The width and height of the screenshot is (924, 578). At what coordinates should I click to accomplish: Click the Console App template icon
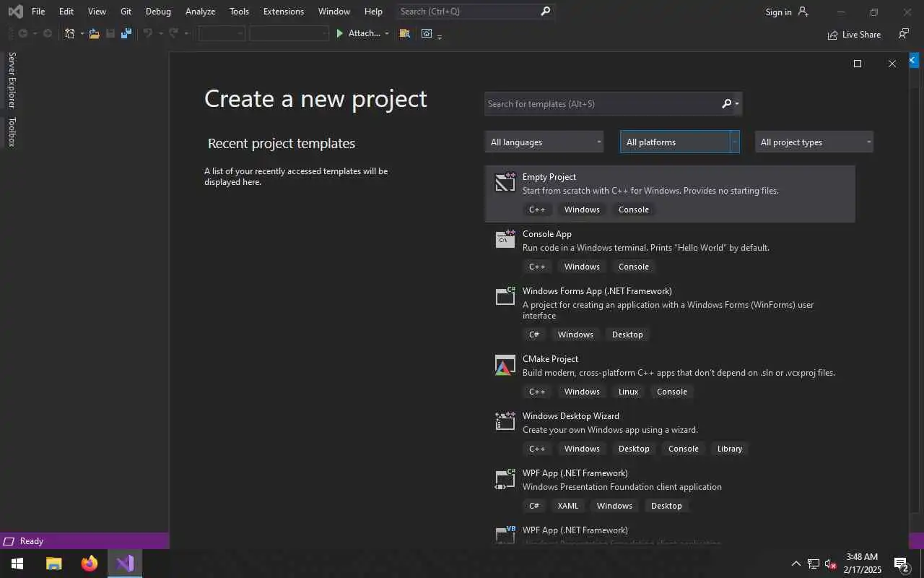(x=505, y=239)
